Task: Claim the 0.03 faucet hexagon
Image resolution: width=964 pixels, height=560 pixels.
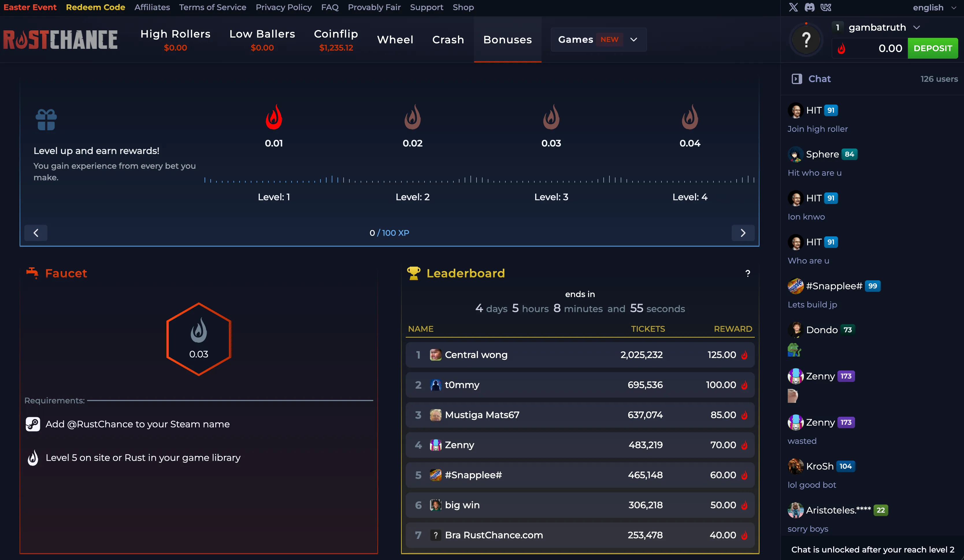Action: (x=199, y=339)
